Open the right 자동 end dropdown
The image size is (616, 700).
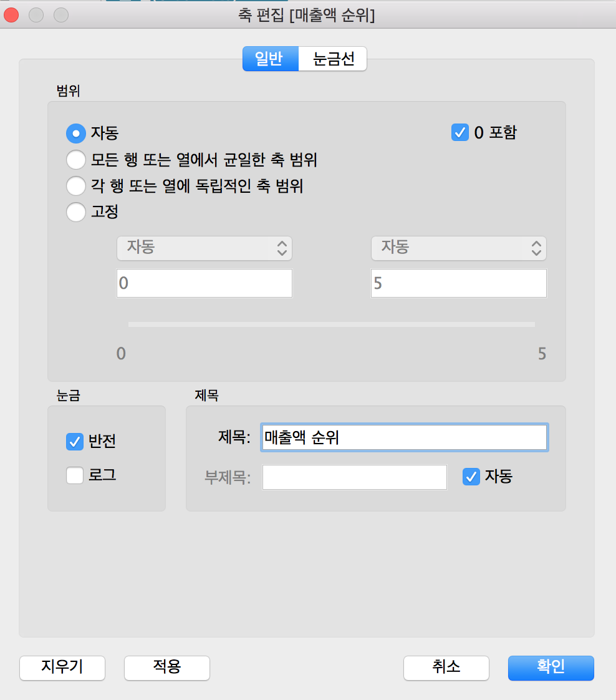458,248
